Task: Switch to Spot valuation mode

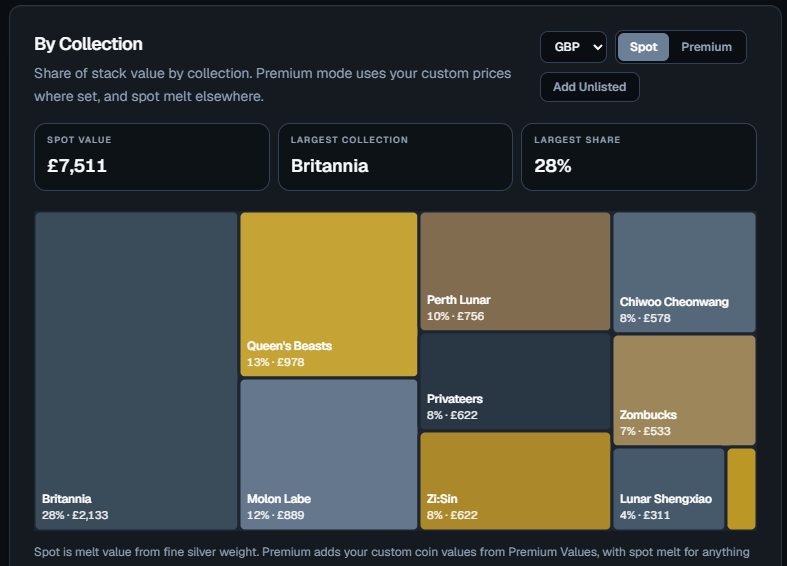Action: pyautogui.click(x=643, y=47)
